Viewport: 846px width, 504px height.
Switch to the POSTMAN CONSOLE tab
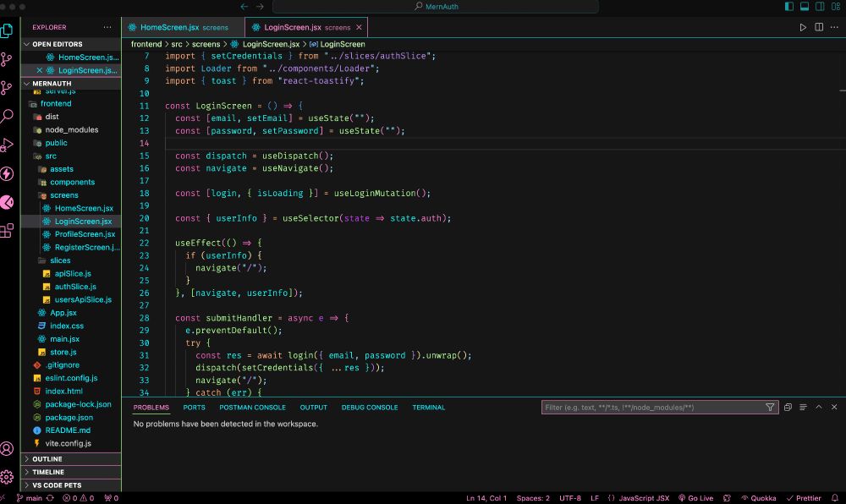[x=252, y=408]
